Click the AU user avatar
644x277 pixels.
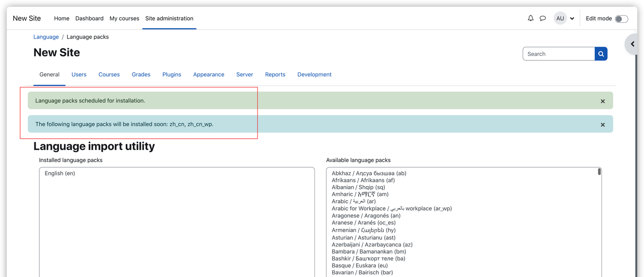click(560, 18)
